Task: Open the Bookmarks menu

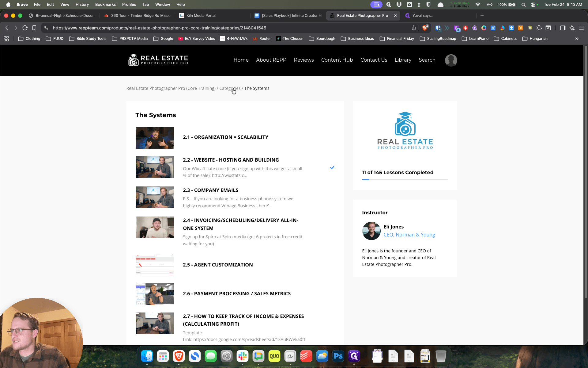Action: coord(105,5)
